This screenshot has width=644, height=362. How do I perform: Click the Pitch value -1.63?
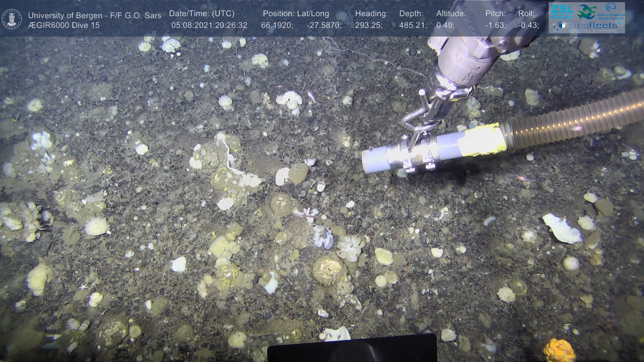click(x=495, y=25)
